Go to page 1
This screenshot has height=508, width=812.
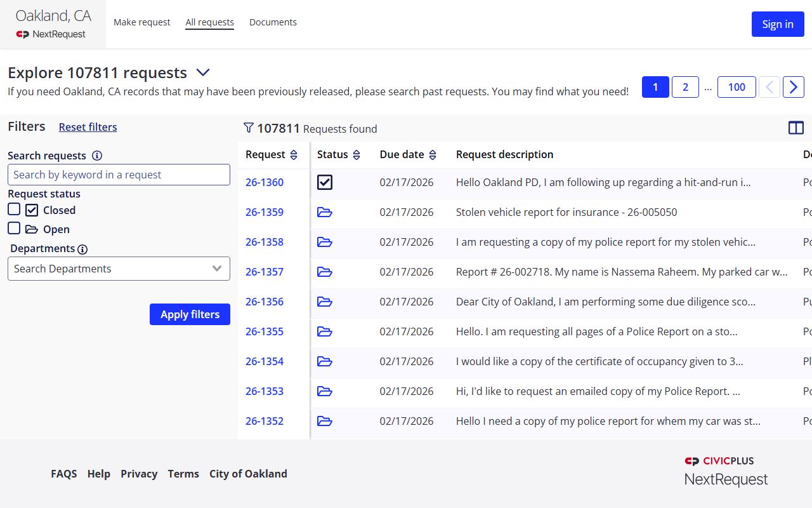coord(655,87)
